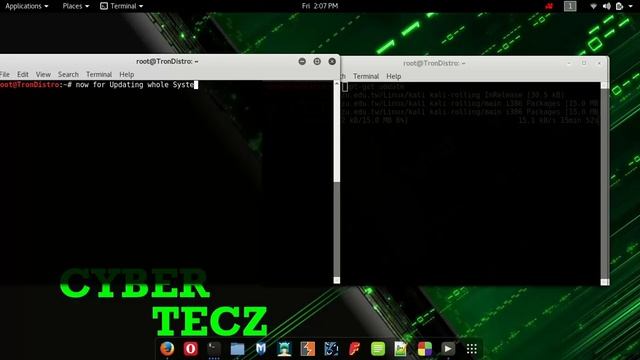Maximize the right terminal window

584,63
